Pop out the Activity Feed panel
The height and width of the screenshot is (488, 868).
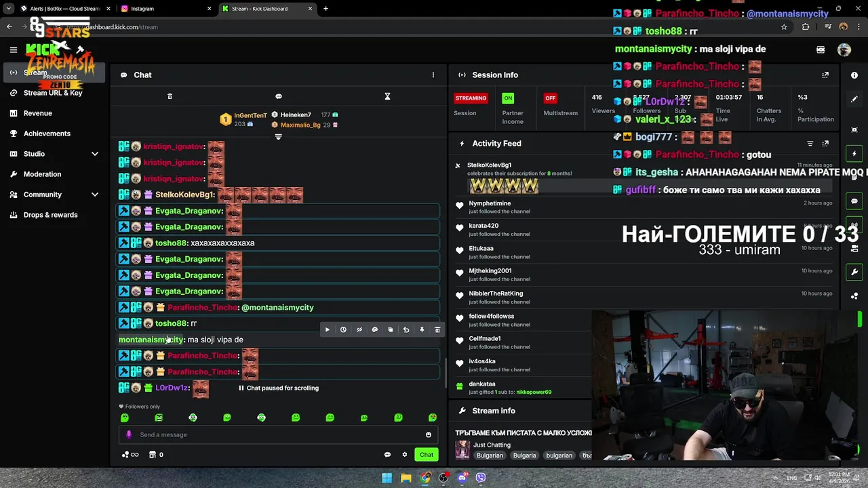point(825,144)
